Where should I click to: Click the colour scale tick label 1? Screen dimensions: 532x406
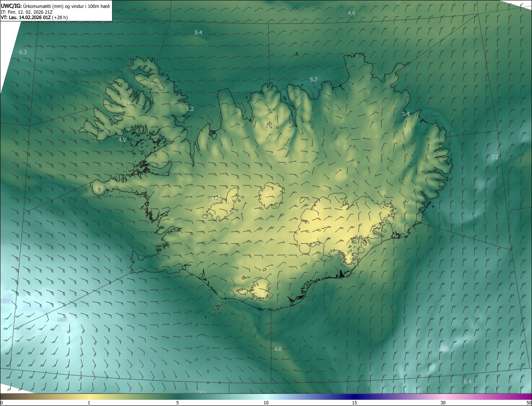(89, 403)
